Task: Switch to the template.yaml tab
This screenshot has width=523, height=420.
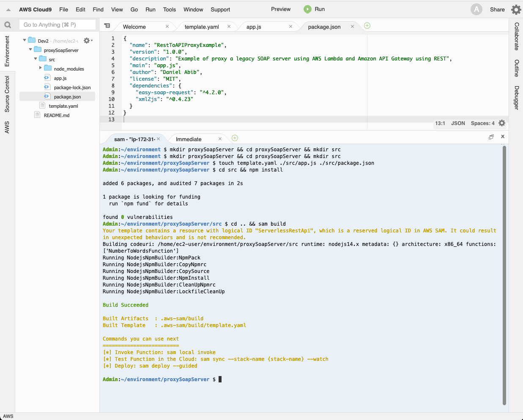Action: click(x=202, y=27)
